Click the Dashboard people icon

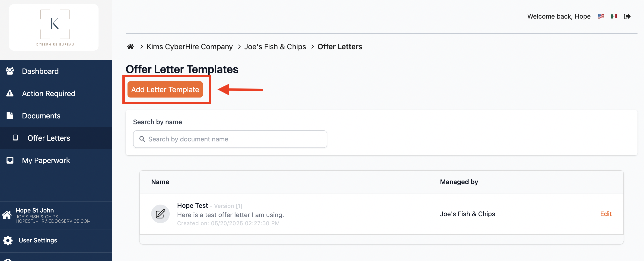(10, 71)
